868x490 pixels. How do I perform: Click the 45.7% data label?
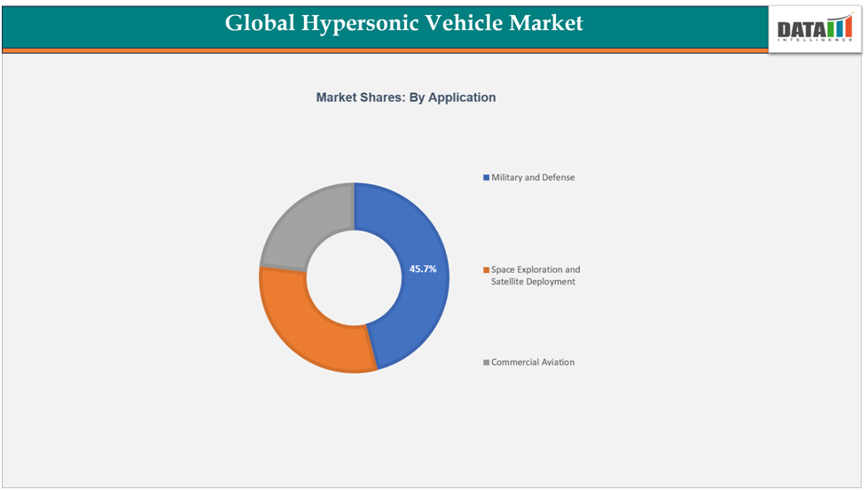point(423,268)
